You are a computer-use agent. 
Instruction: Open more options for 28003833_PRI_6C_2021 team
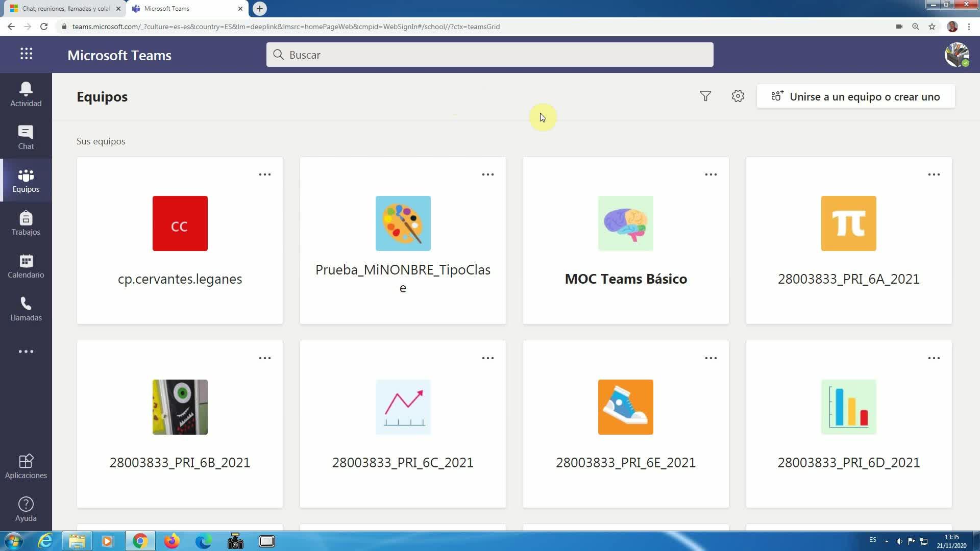[488, 358]
